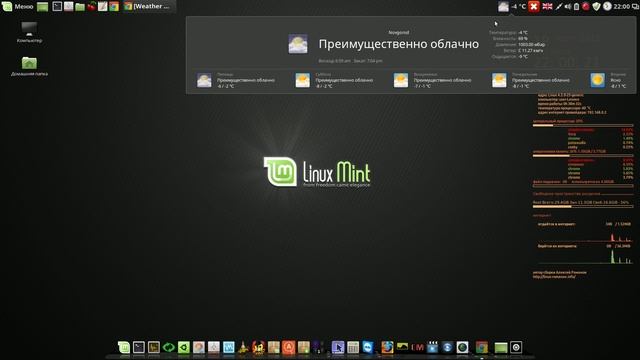Viewport: 640px width, 360px height.
Task: Click the Преимущественно облачно current condition heading
Action: 399,44
